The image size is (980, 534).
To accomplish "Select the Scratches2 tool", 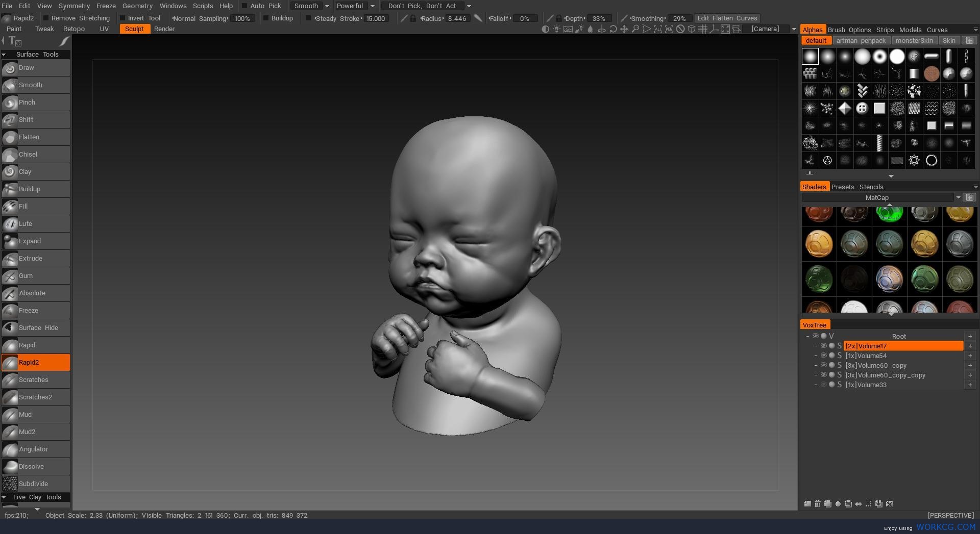I will click(36, 397).
